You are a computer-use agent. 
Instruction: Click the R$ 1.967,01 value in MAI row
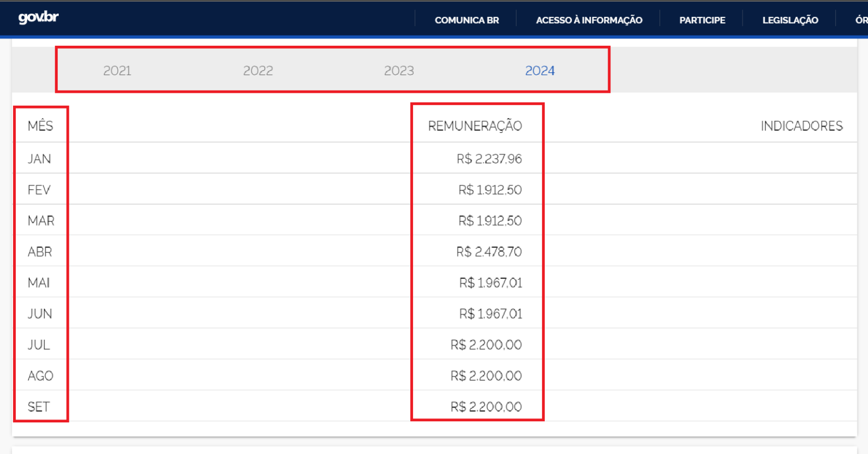click(x=491, y=283)
